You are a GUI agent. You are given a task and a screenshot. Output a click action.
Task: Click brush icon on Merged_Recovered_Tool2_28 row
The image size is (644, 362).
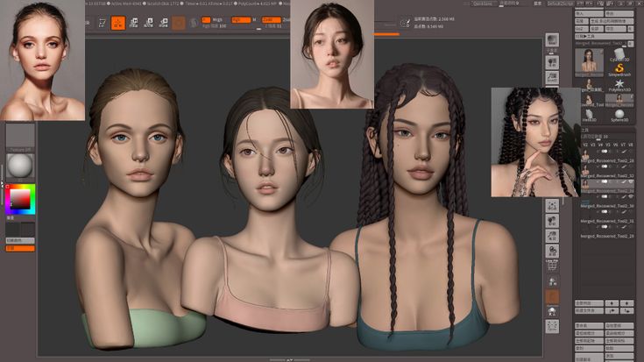tap(624, 152)
